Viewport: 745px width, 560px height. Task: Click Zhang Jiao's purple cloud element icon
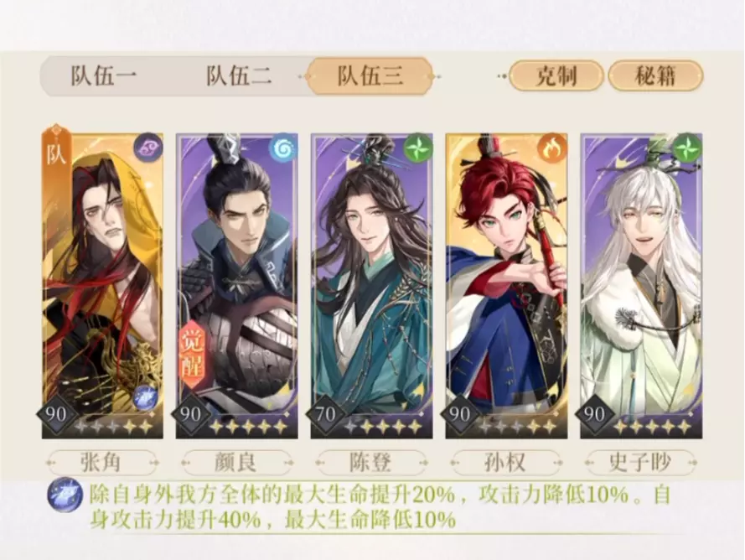[x=148, y=148]
